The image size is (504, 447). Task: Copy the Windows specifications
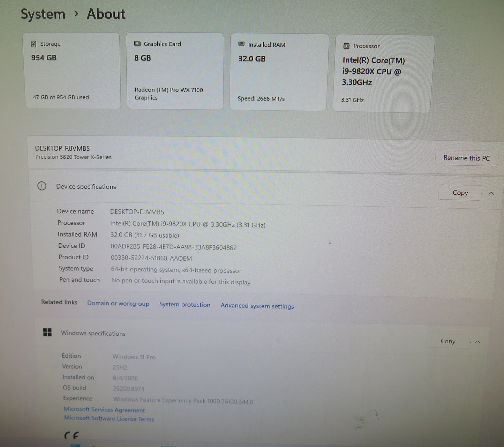tap(448, 341)
